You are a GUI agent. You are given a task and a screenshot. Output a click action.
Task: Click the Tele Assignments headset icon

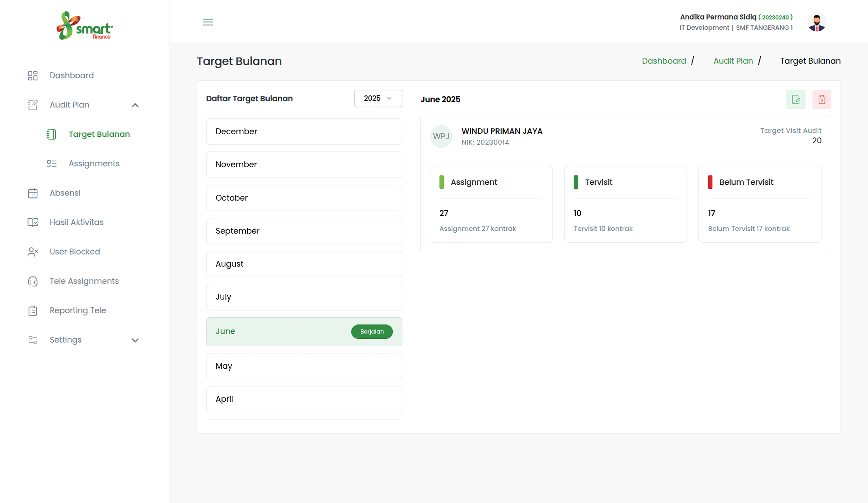(33, 281)
